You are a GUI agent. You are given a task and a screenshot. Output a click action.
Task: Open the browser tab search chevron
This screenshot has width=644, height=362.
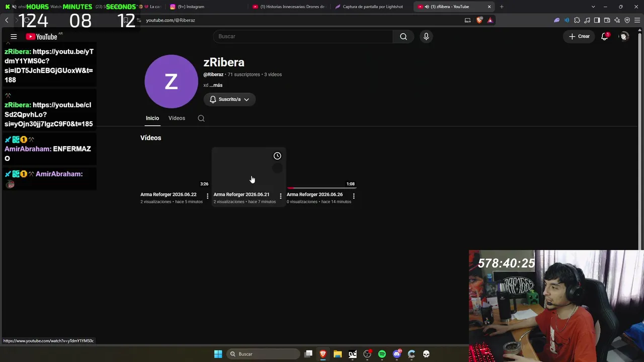(593, 7)
